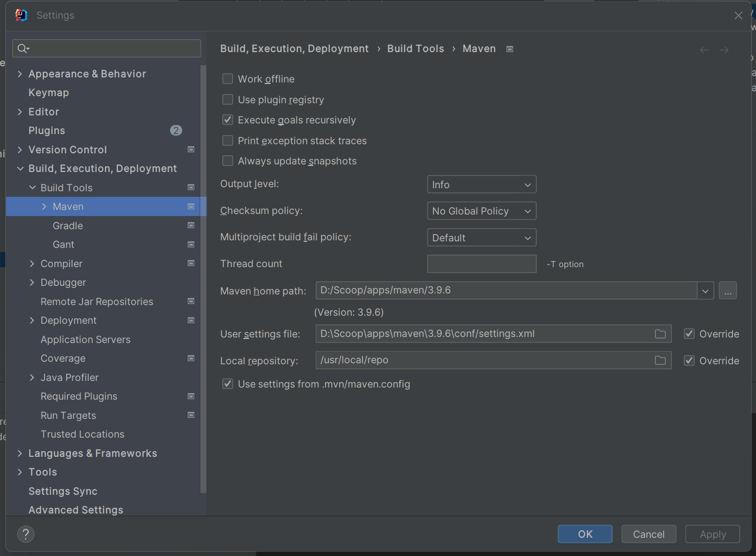Image resolution: width=756 pixels, height=556 pixels.
Task: Open the Output level dropdown
Action: coord(481,185)
